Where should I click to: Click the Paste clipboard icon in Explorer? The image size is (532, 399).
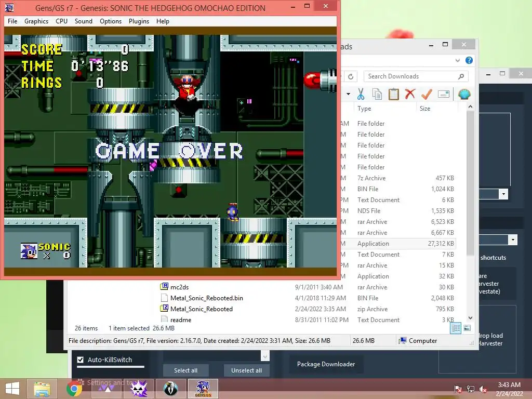[394, 94]
